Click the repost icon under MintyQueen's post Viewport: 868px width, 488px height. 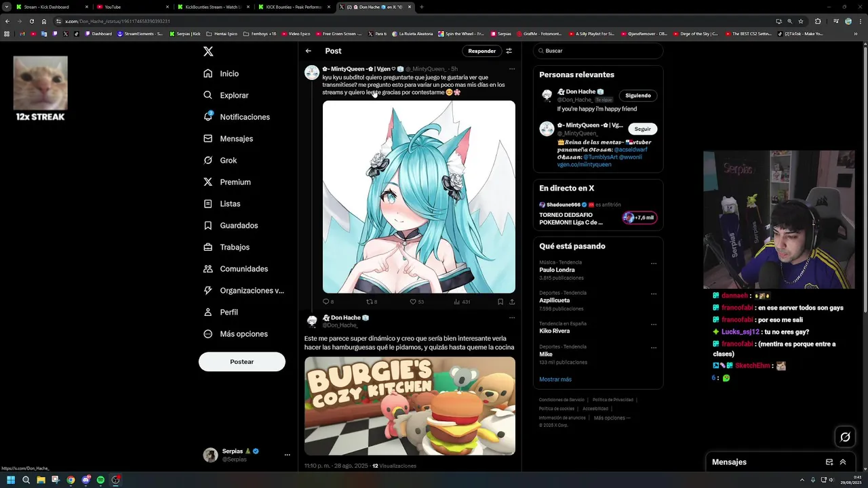click(370, 302)
